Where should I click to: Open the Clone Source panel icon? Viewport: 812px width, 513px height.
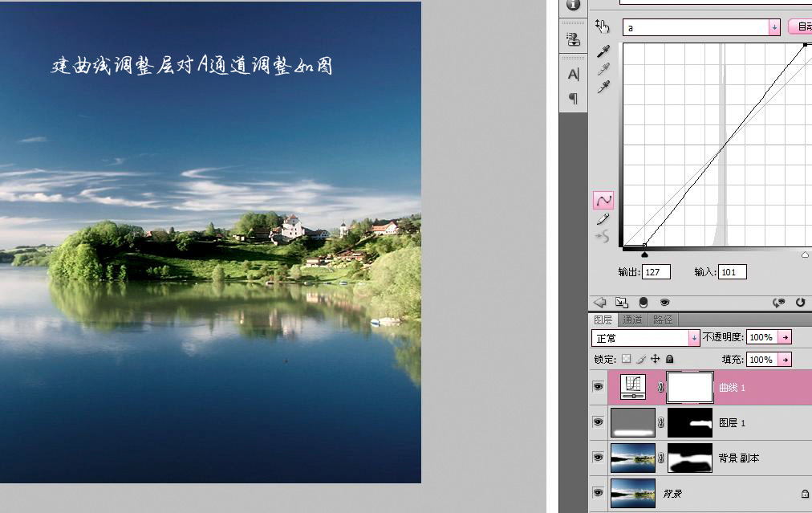coord(573,39)
